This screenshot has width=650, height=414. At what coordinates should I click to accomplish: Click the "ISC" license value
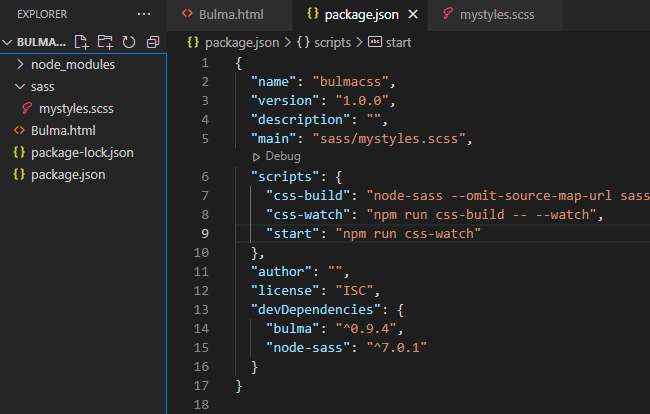coord(354,291)
